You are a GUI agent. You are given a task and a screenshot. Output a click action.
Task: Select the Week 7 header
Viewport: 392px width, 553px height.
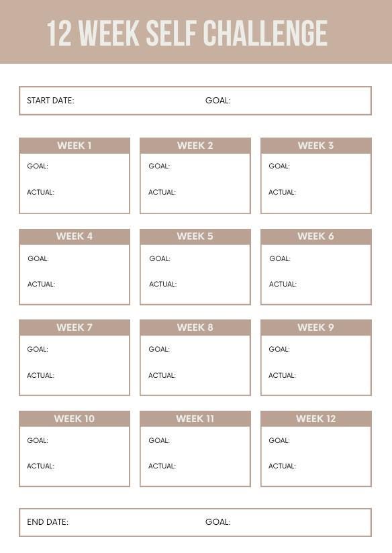pyautogui.click(x=75, y=328)
